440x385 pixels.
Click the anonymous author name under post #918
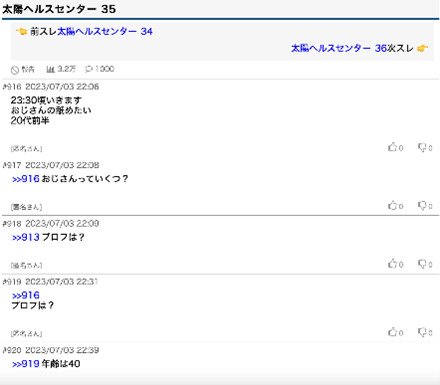pos(26,265)
